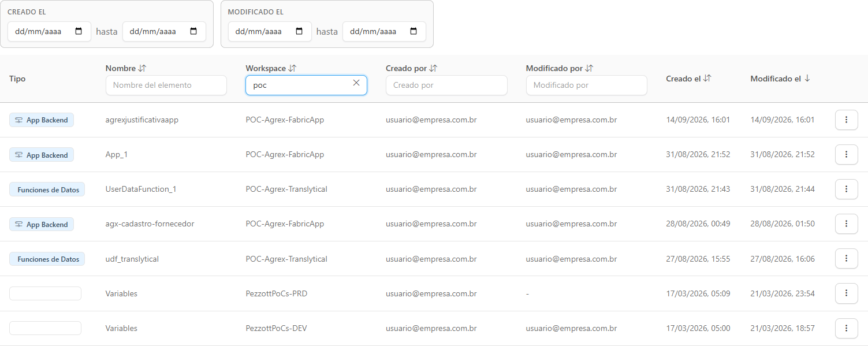The image size is (868, 346).
Task: Focus the Creado por filter field
Action: pos(446,85)
